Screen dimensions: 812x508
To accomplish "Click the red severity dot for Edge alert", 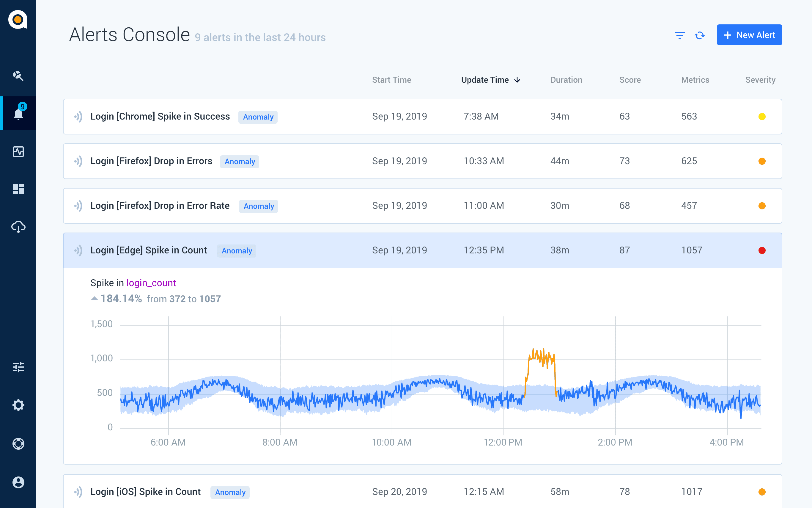I will [762, 250].
